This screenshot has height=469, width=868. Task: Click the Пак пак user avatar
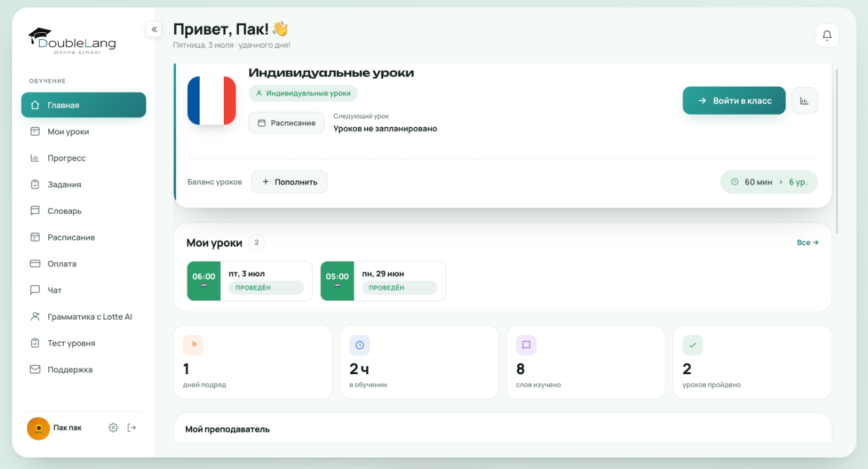38,428
